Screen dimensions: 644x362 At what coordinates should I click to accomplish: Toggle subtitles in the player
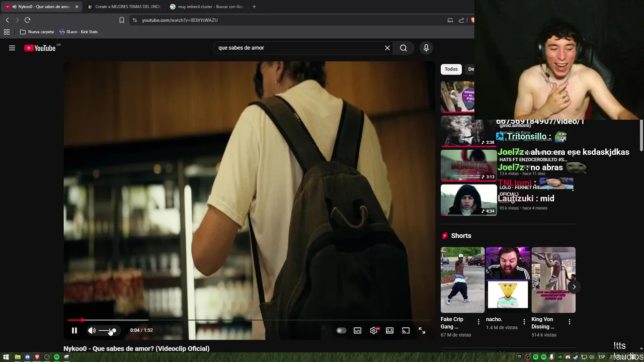point(357,330)
